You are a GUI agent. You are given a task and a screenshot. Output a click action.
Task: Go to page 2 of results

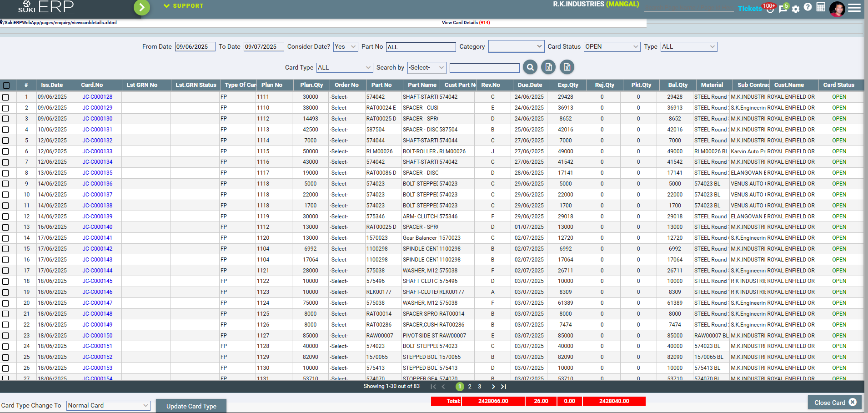click(x=470, y=387)
